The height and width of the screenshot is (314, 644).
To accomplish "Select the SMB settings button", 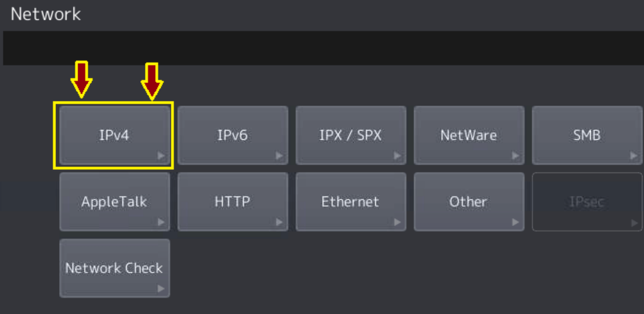I will [x=587, y=135].
